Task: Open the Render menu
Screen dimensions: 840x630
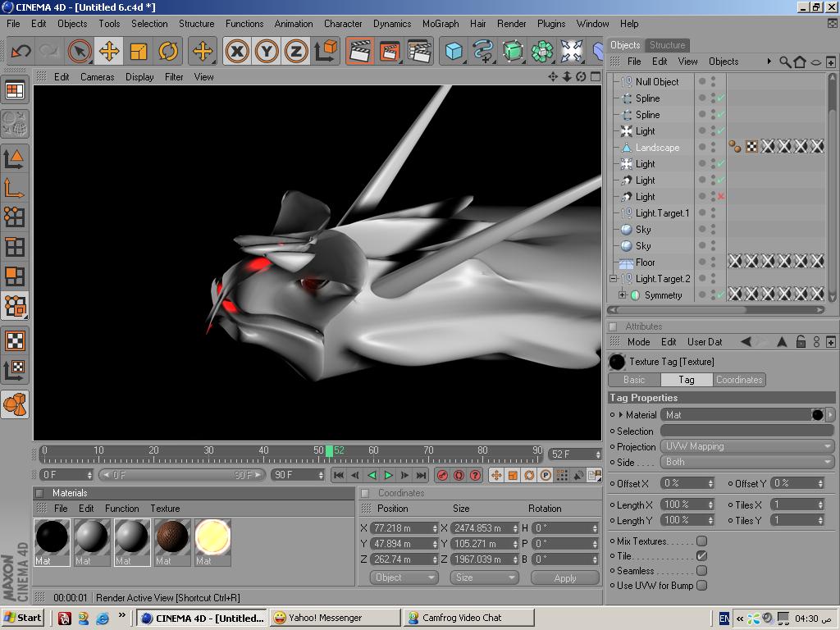Action: click(x=512, y=24)
